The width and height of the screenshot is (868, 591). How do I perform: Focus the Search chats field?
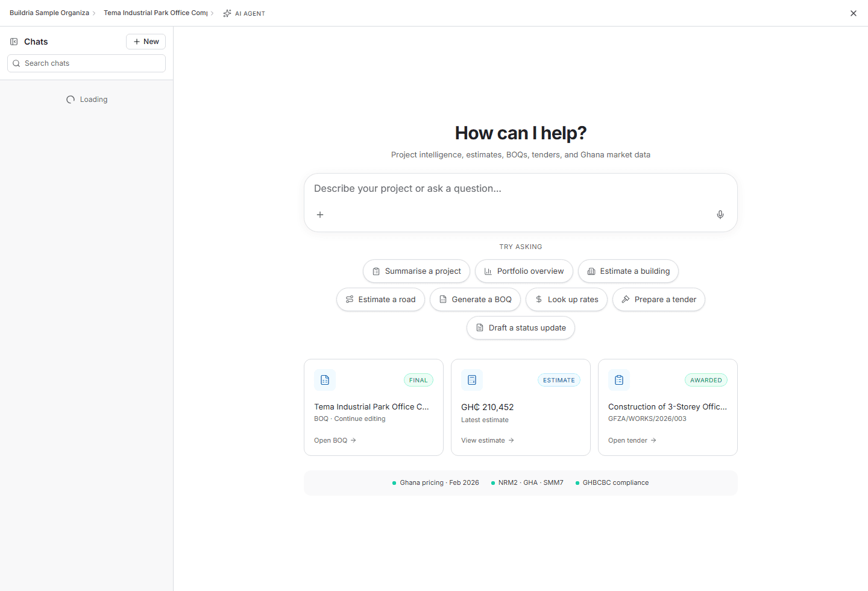pyautogui.click(x=86, y=63)
